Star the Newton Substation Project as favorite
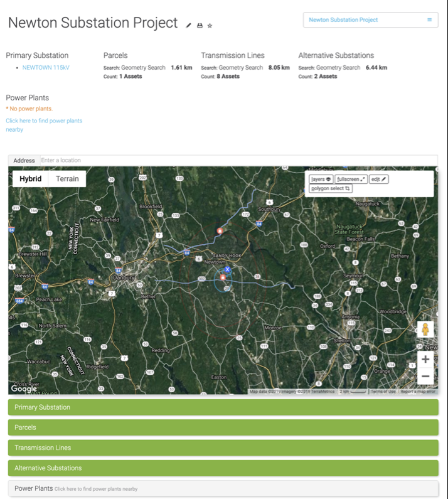The image size is (448, 499). click(x=210, y=26)
